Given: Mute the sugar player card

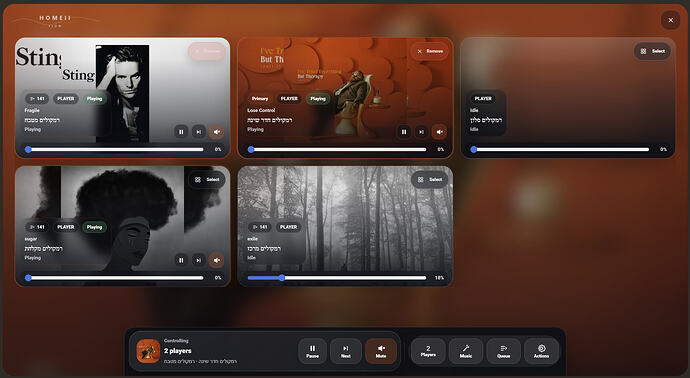Looking at the screenshot, I should (216, 260).
